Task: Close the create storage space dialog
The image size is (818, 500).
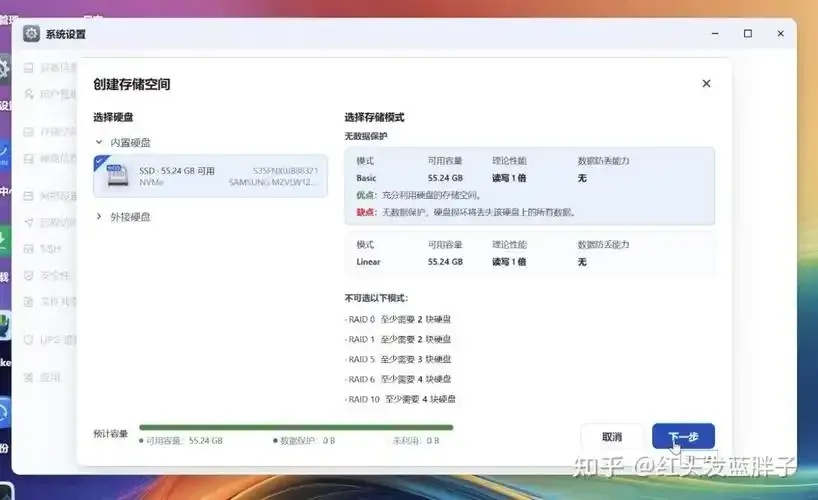Action: [x=706, y=84]
